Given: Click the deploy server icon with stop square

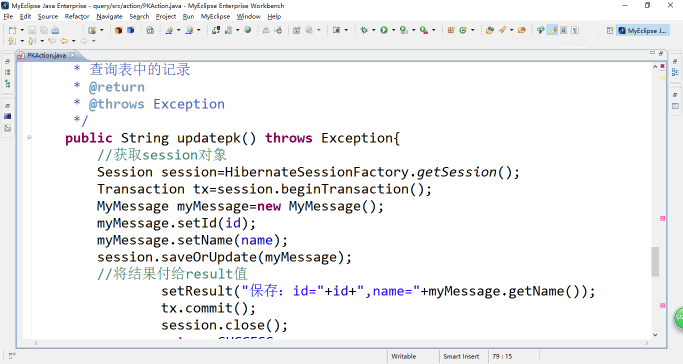Looking at the screenshot, I should [216, 30].
